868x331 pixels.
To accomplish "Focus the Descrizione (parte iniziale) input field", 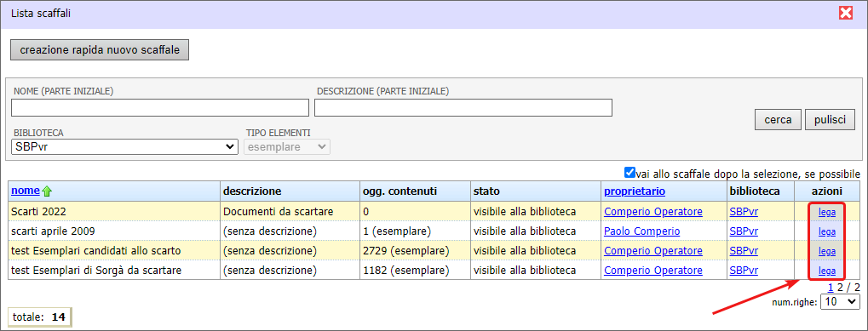I will (x=463, y=108).
